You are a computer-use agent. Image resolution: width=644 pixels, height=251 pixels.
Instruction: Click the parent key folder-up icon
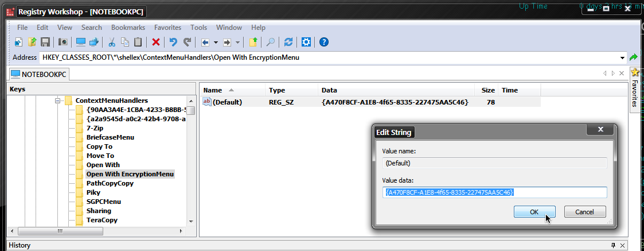tap(253, 42)
